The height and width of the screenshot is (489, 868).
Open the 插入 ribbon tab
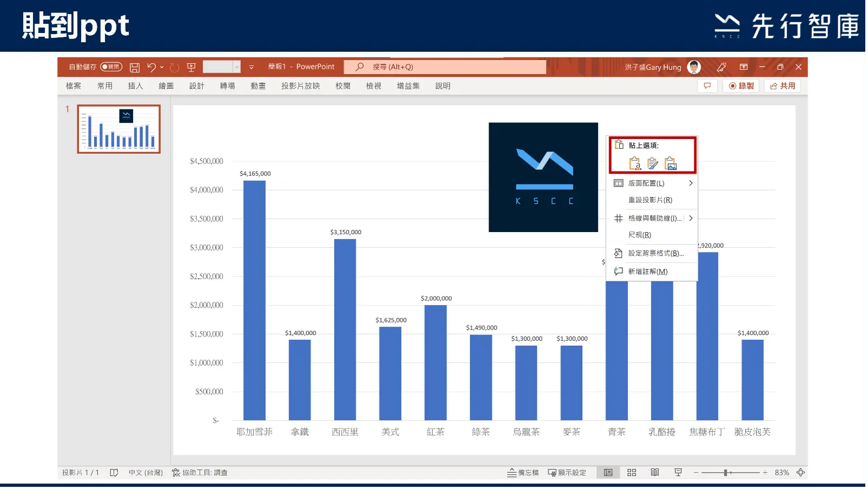tap(135, 86)
